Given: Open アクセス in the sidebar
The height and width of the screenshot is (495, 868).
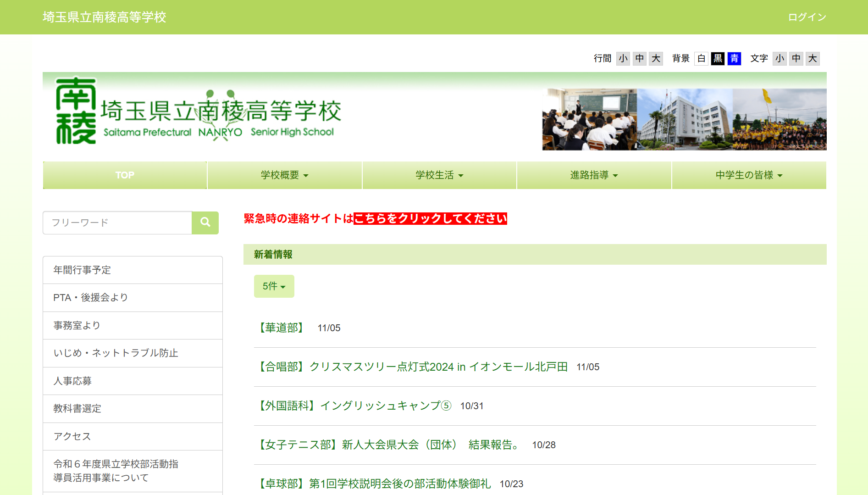Looking at the screenshot, I should click(133, 436).
